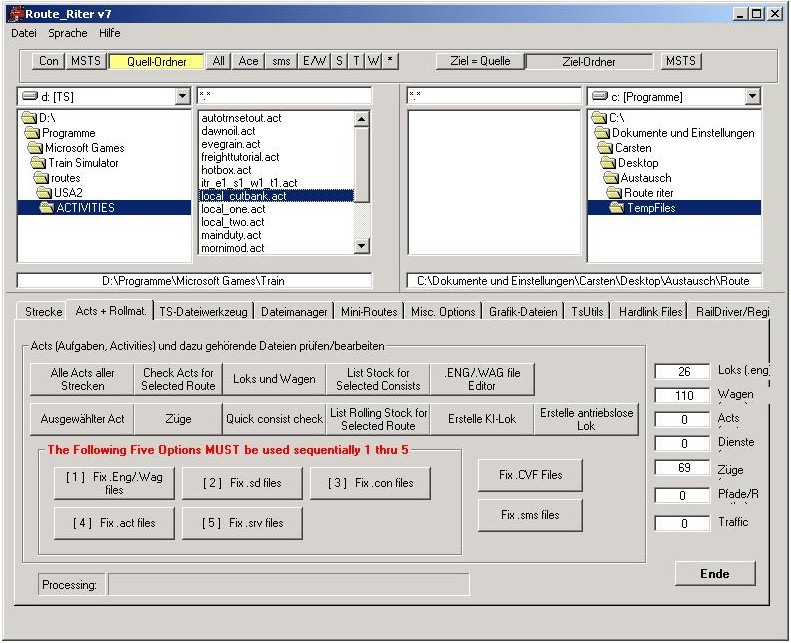791x643 pixels.
Task: Switch to the Misc. Options tab
Action: (443, 312)
